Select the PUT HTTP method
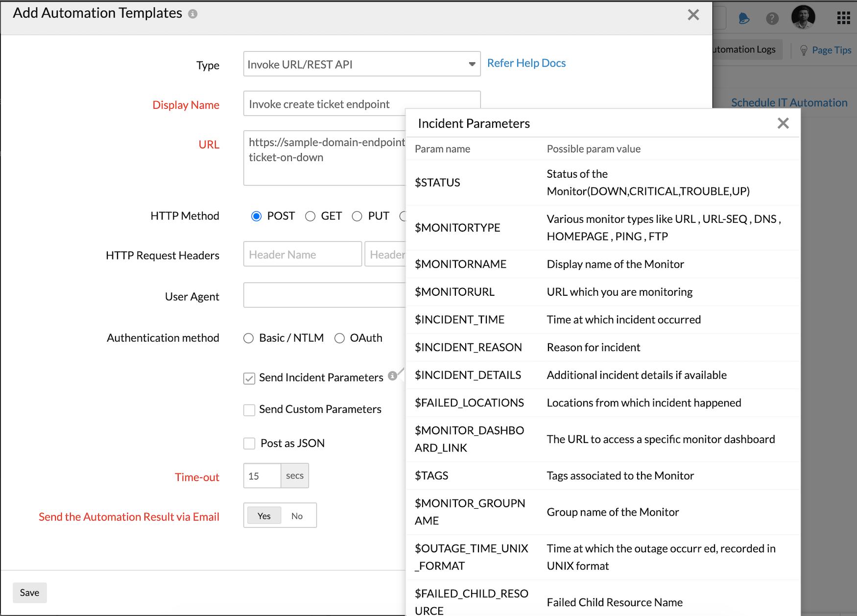 pyautogui.click(x=357, y=216)
